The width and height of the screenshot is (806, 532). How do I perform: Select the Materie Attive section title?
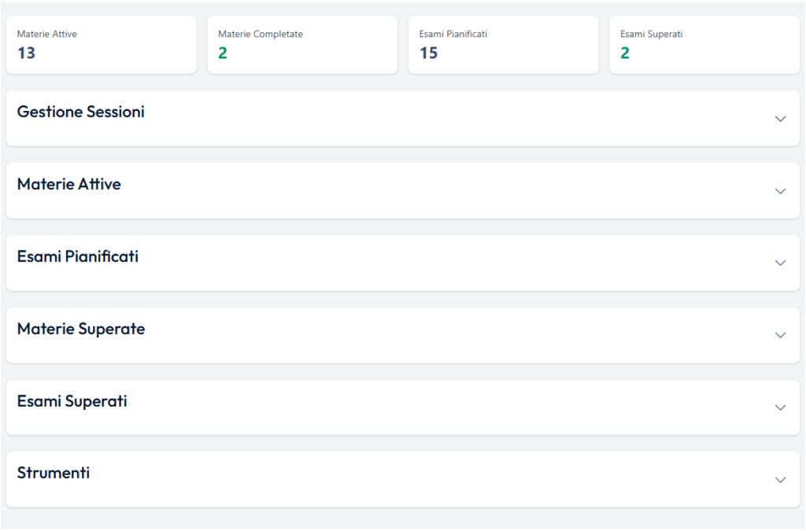pos(68,184)
